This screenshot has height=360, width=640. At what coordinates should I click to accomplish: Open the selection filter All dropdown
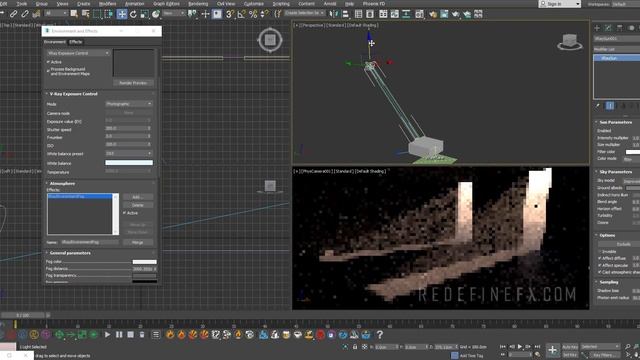pyautogui.click(x=56, y=13)
